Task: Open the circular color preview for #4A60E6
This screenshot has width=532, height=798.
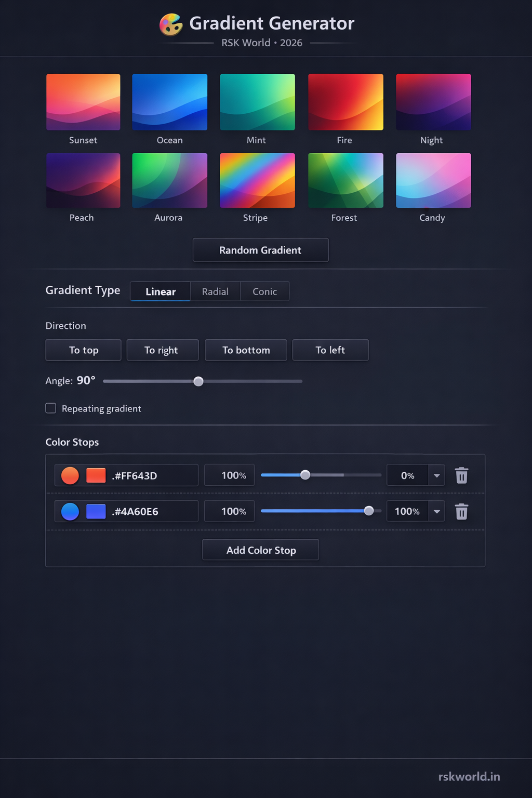Action: tap(69, 511)
